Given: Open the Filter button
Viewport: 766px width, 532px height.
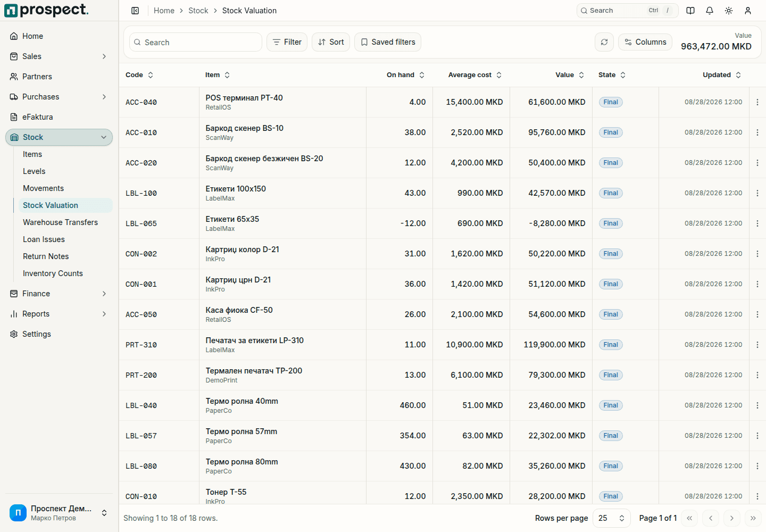Looking at the screenshot, I should [287, 42].
